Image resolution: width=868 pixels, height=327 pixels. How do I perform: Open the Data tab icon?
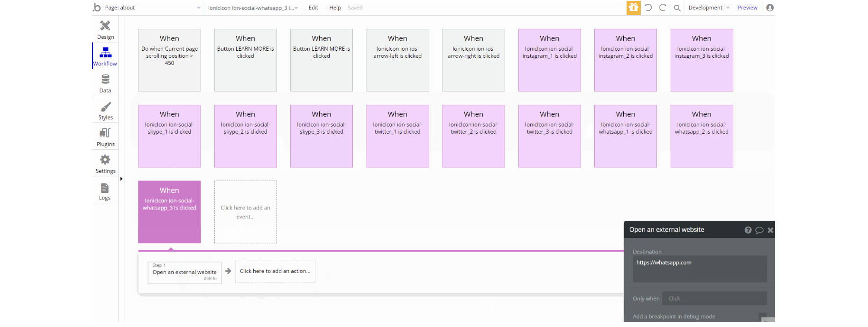(x=105, y=83)
